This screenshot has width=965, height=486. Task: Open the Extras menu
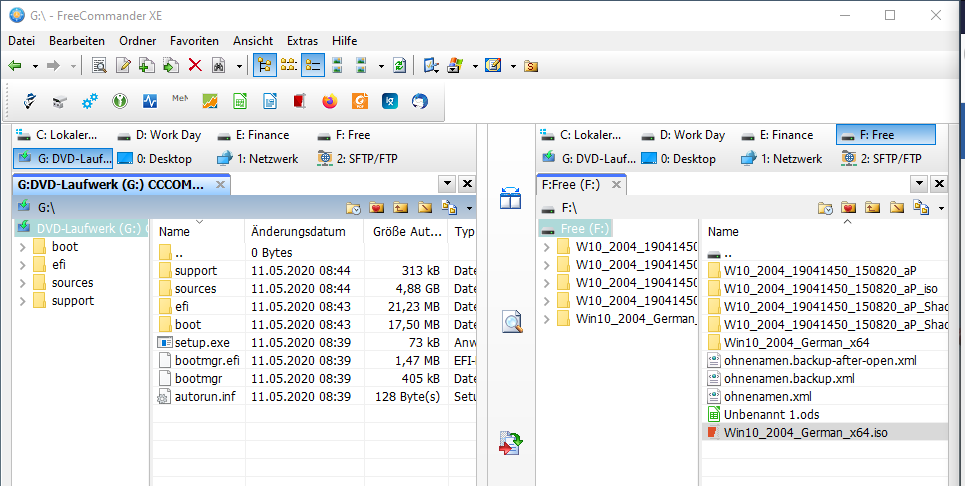tap(302, 41)
